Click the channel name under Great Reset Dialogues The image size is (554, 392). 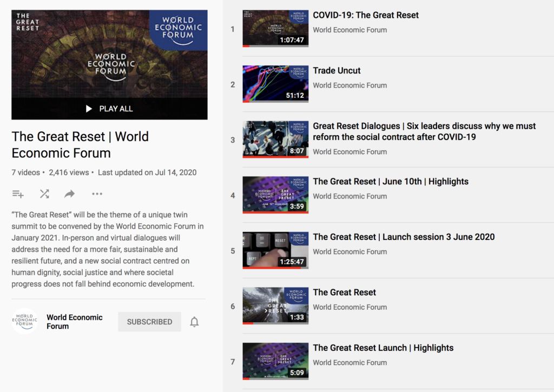(350, 152)
